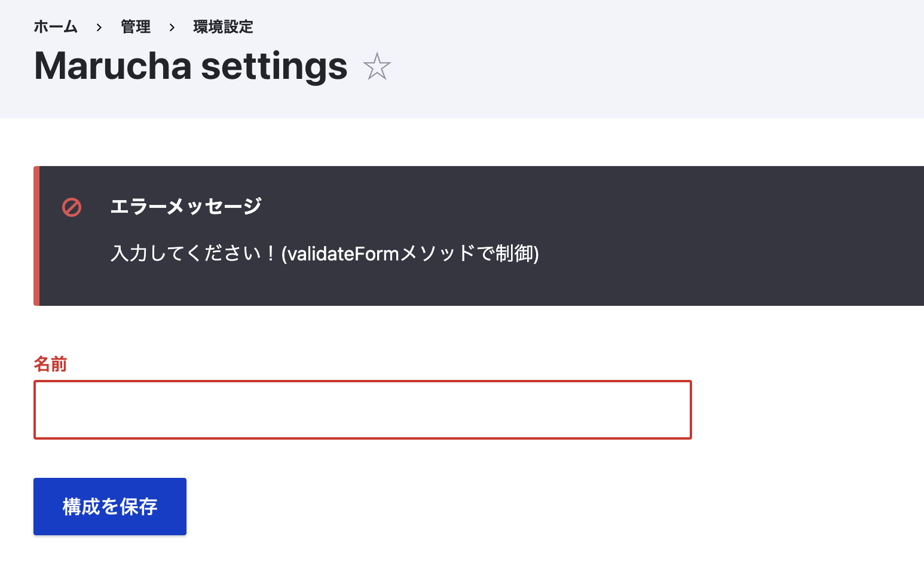Go to the ホーム breadcrumb link
This screenshot has height=583, width=924.
[56, 27]
